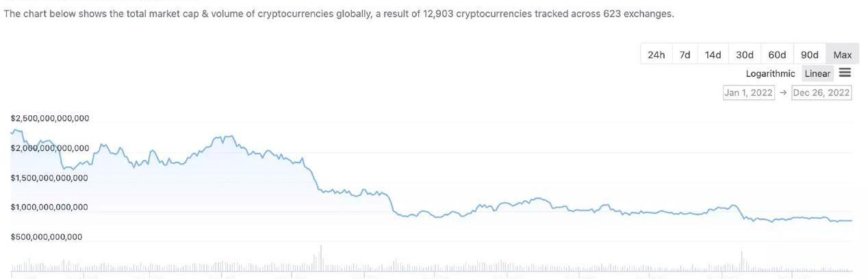Choose the 60d time range
Viewport: 868px width, 279px height.
(777, 55)
